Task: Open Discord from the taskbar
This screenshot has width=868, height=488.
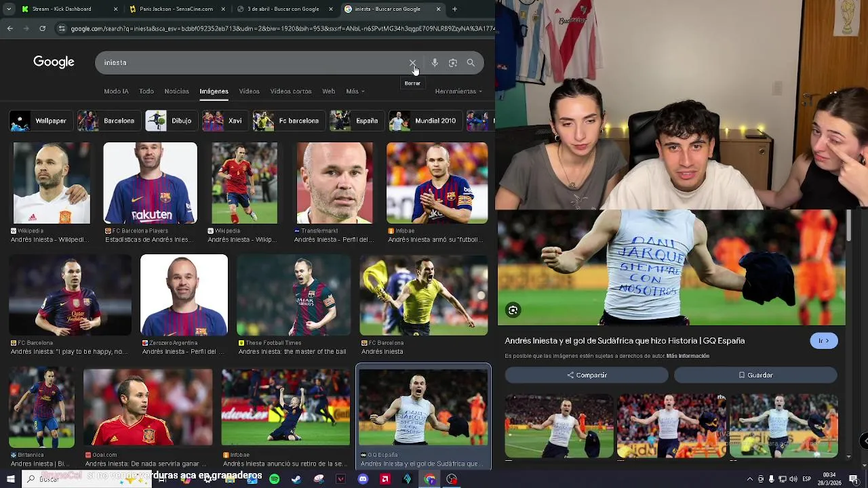Action: [x=363, y=479]
